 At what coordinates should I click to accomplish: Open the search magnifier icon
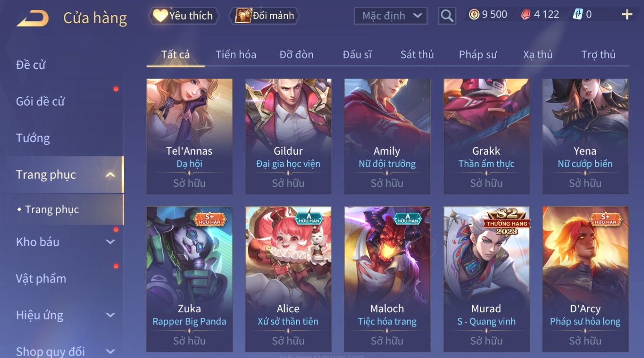tap(447, 16)
